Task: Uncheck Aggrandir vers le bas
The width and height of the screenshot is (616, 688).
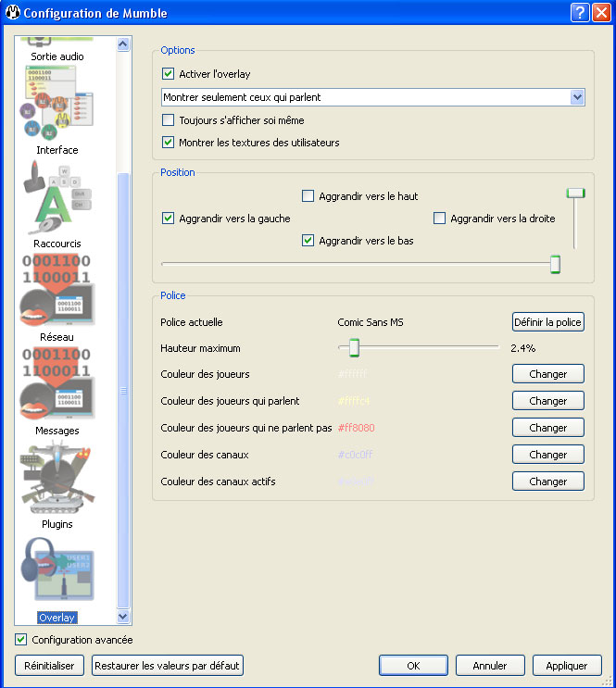Action: click(308, 241)
